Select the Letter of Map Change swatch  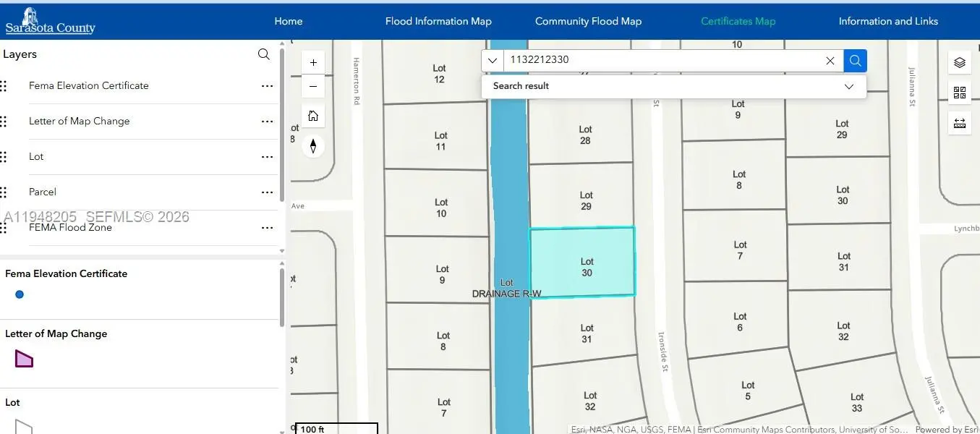(x=24, y=358)
